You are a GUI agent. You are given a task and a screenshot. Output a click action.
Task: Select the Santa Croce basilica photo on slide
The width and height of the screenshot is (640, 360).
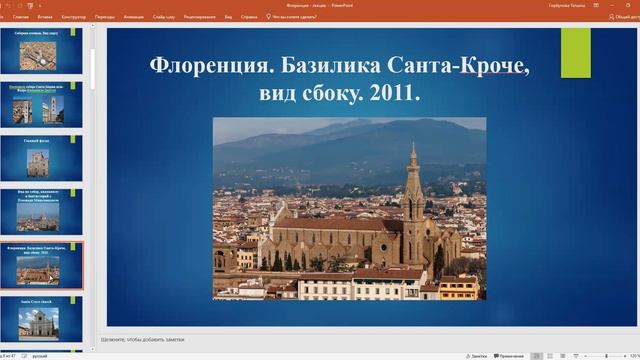click(349, 209)
